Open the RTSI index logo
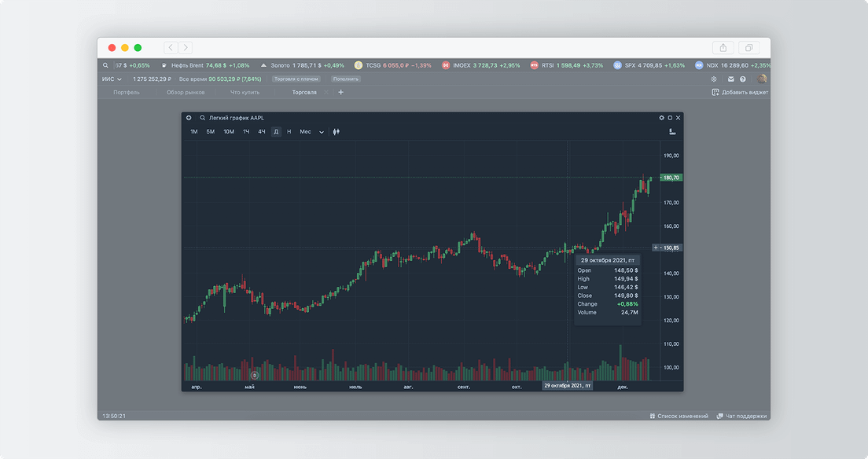Screen dimensions: 868x459 tap(534, 65)
